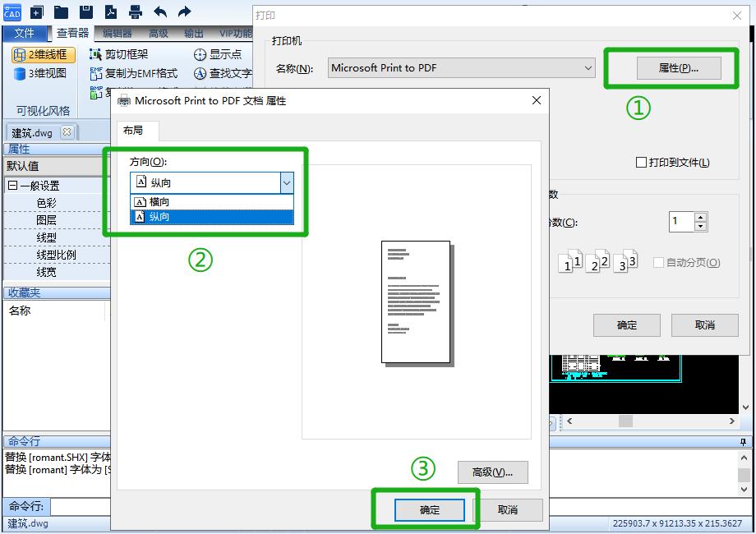Select collate page order 1-1 icon
Image resolution: width=756 pixels, height=534 pixels.
pyautogui.click(x=570, y=260)
